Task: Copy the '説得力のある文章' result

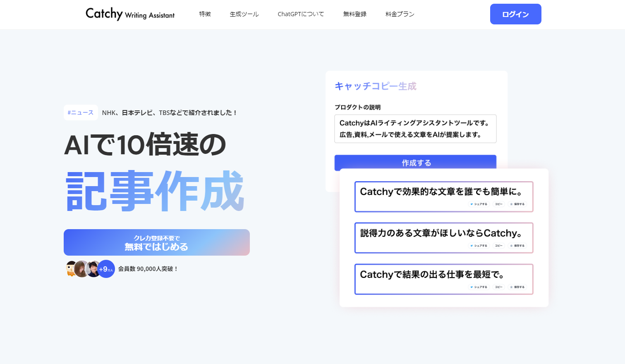Action: click(x=499, y=246)
